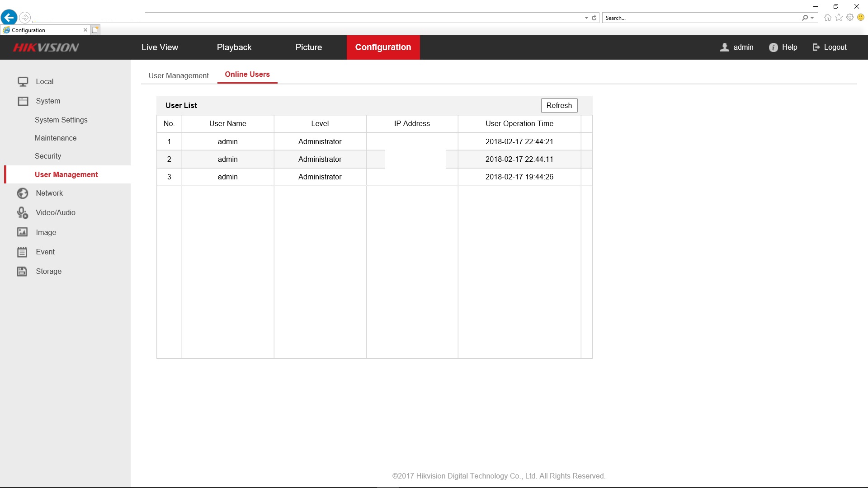This screenshot has width=868, height=488.
Task: Select Maintenance under System
Action: tap(56, 138)
